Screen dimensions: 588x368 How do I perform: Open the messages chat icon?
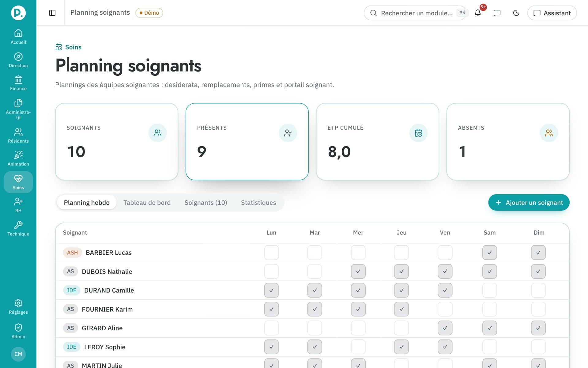[x=497, y=13]
